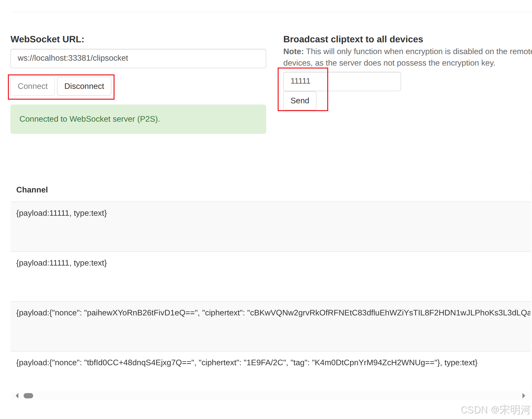This screenshot has height=419, width=532.
Task: Click the Broadcast cliptext to all devices heading
Action: (x=353, y=39)
